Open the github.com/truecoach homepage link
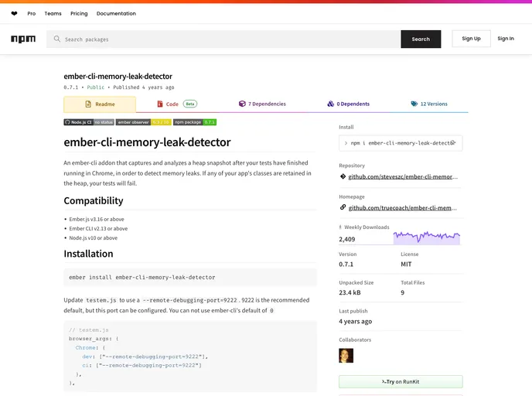Viewport: 532px width, 396px height. click(403, 208)
